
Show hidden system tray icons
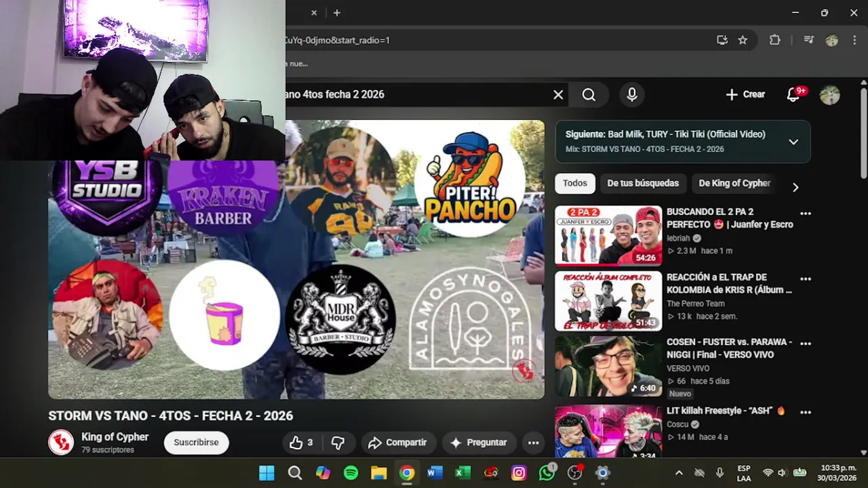[x=679, y=473]
